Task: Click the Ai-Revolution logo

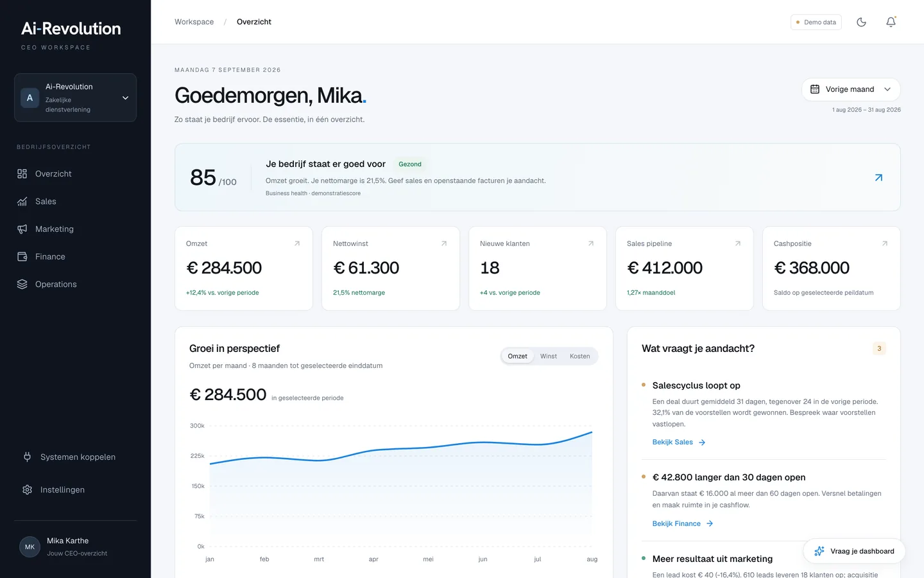Action: (x=71, y=29)
